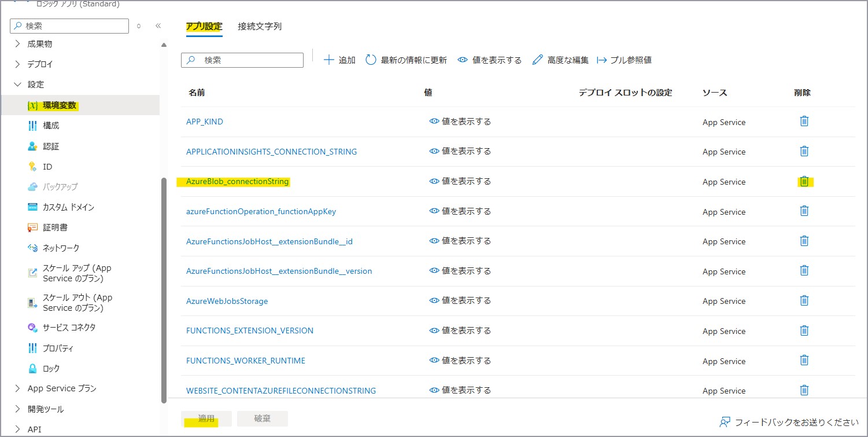The height and width of the screenshot is (437, 868).
Task: Reveal AzureFunctionsJobHost__extensionBundle__id value
Action: 460,241
